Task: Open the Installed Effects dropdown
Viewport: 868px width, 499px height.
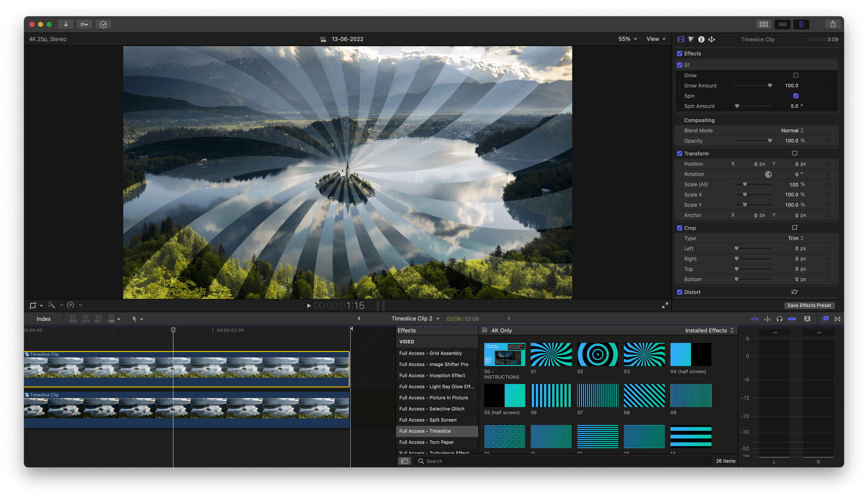Action: coord(709,330)
